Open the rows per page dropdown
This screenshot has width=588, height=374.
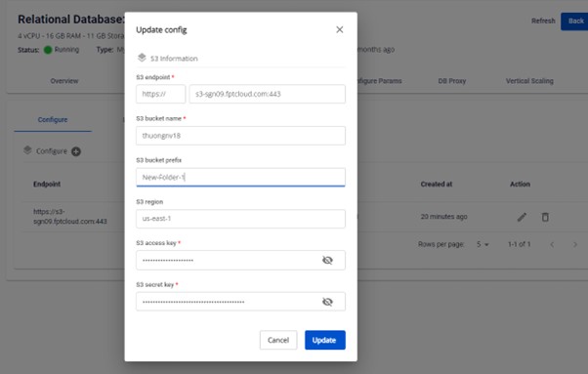[483, 244]
